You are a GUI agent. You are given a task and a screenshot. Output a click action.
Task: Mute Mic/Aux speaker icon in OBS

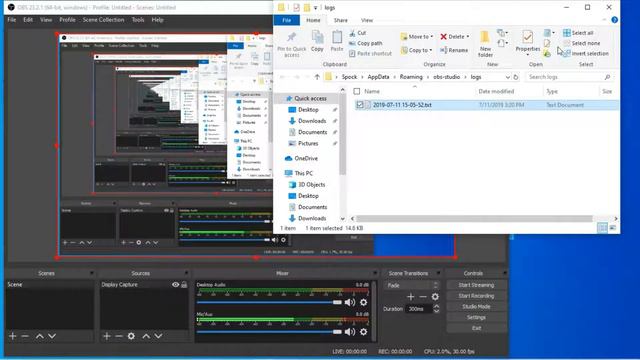click(x=350, y=332)
